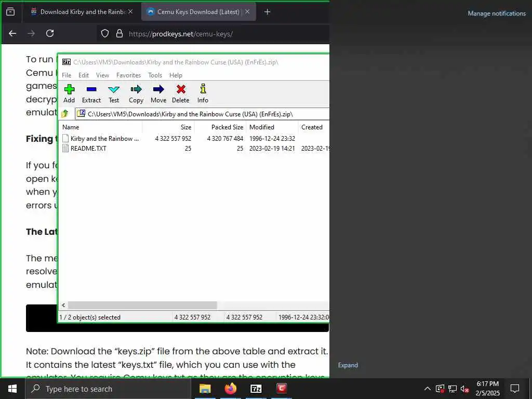Open the Action Center notifications icon

[515, 389]
